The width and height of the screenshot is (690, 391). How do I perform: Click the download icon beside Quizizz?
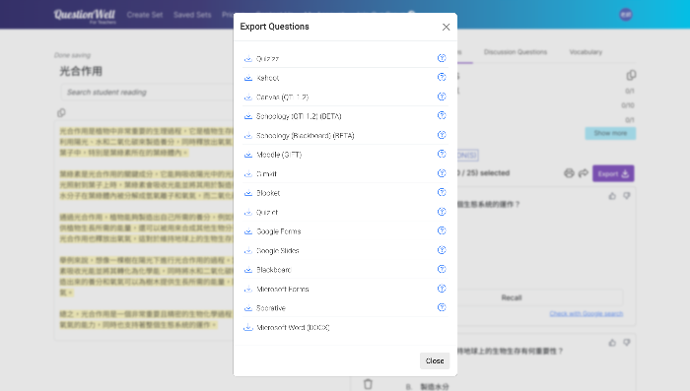click(x=248, y=58)
